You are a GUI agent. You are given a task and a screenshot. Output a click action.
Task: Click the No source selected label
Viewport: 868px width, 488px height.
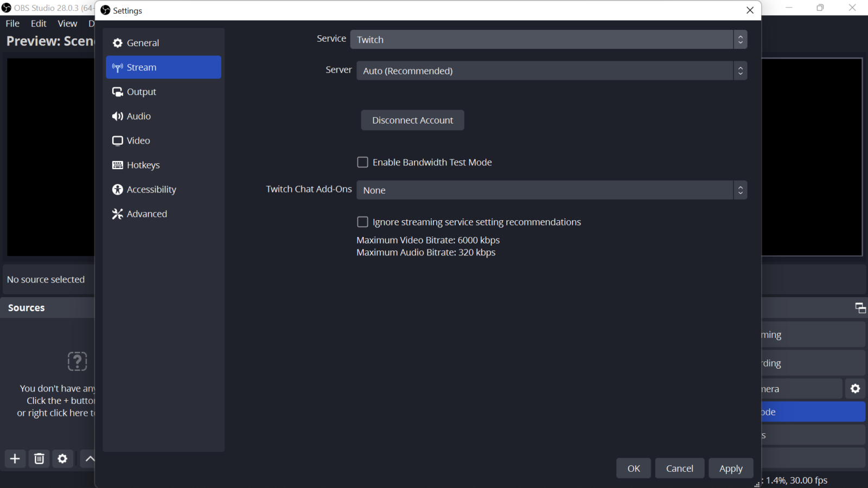[x=46, y=280]
